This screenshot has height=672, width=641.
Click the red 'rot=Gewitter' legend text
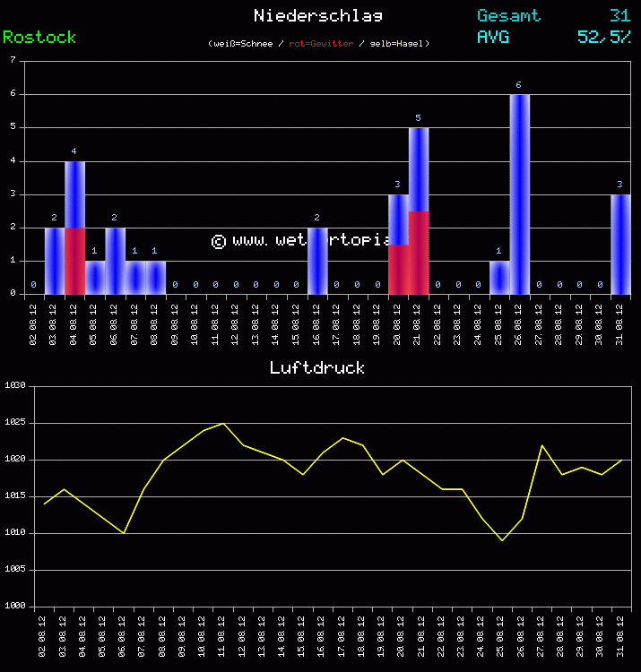(x=321, y=44)
